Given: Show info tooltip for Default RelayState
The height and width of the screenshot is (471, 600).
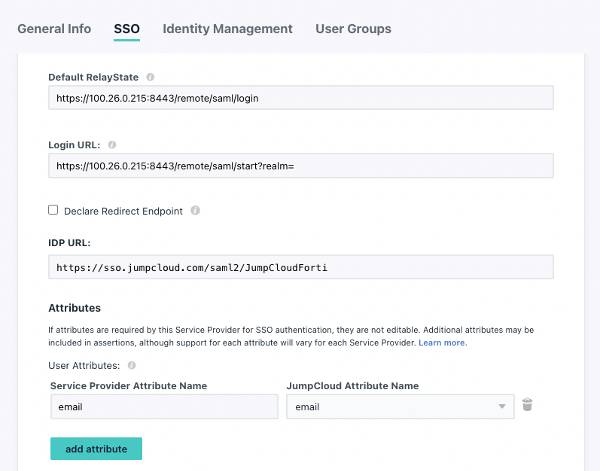Looking at the screenshot, I should click(x=151, y=77).
